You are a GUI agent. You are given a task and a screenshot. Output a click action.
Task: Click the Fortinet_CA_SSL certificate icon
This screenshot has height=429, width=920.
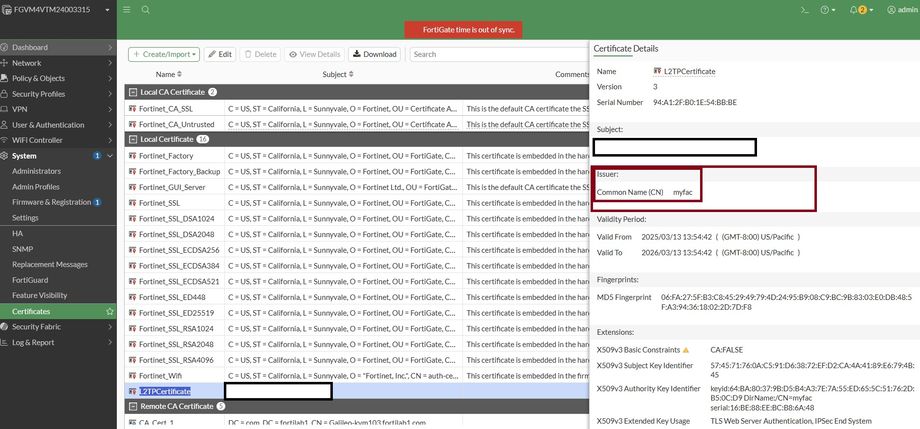click(x=133, y=109)
